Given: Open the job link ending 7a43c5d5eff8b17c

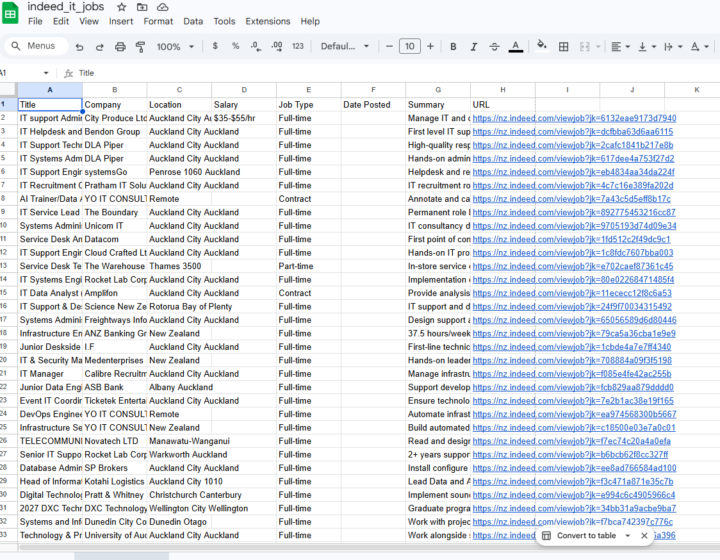Looking at the screenshot, I should [x=571, y=199].
